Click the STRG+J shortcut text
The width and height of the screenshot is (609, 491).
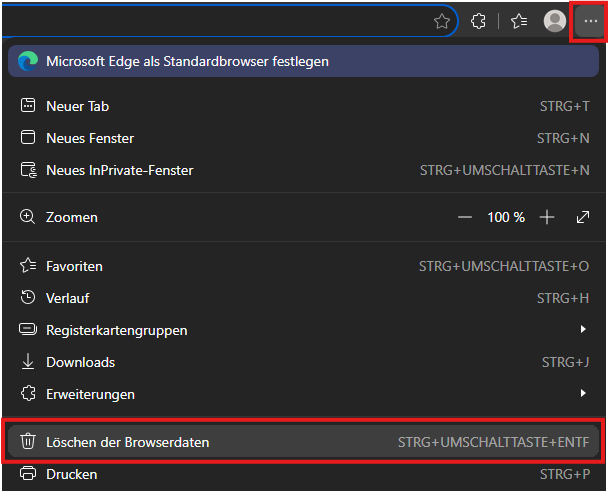click(x=566, y=362)
